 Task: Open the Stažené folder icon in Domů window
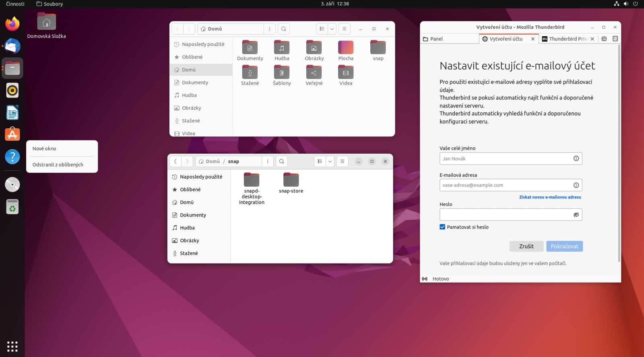pos(250,76)
